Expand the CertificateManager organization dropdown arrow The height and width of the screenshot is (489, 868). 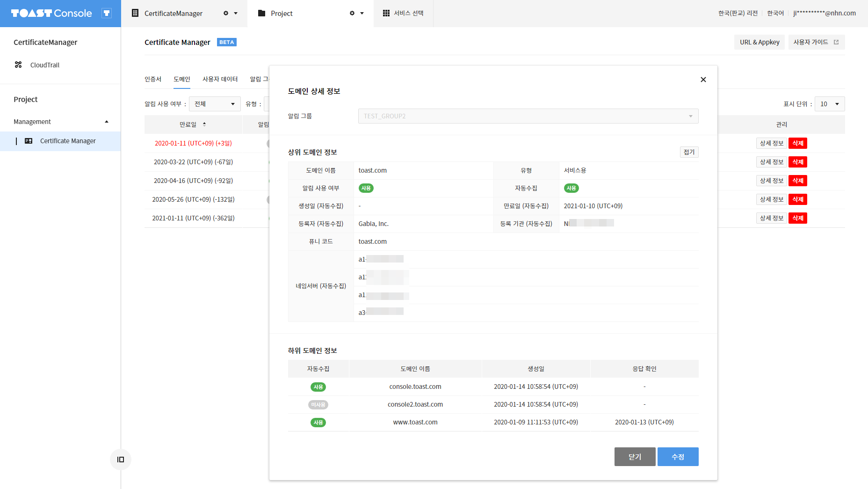click(x=236, y=13)
